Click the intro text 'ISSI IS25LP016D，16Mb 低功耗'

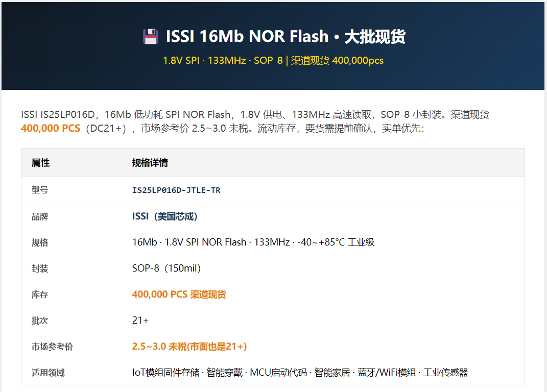point(92,115)
